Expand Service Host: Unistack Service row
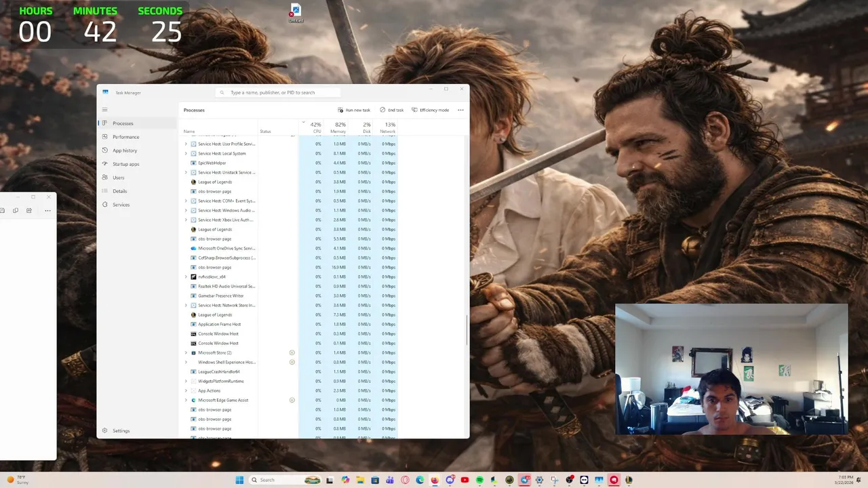This screenshot has width=868, height=488. pos(186,172)
